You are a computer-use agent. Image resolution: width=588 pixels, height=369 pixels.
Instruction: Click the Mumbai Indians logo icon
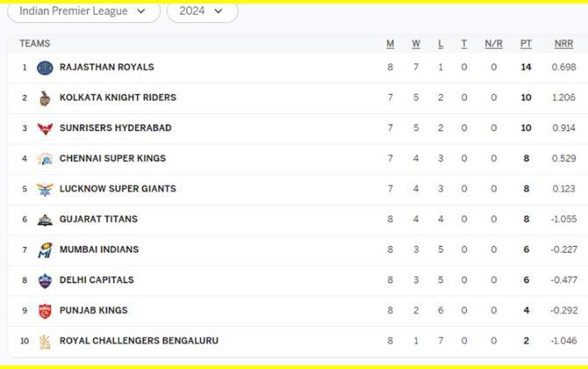(x=45, y=250)
